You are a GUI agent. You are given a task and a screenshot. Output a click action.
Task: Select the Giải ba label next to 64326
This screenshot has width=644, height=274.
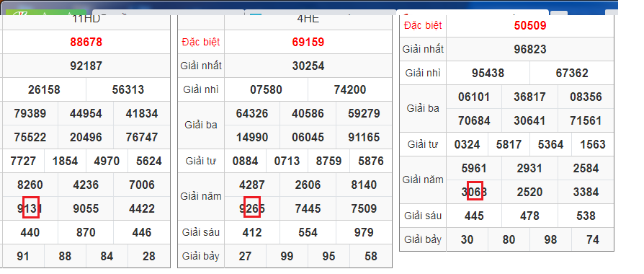(201, 125)
